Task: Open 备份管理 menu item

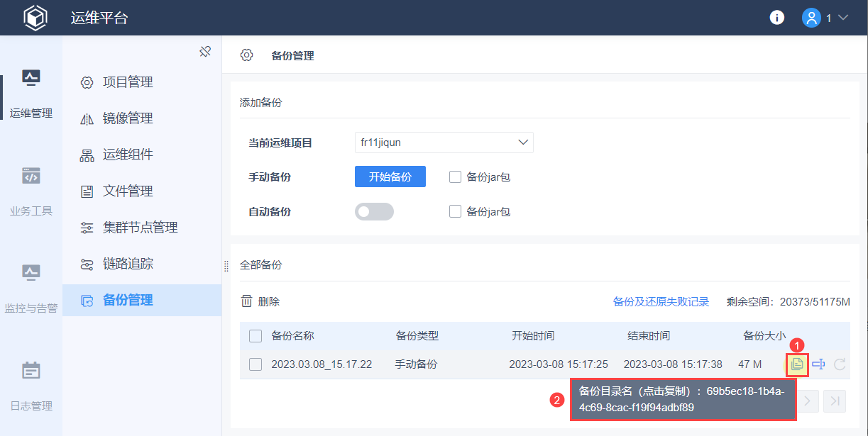Action: pyautogui.click(x=142, y=300)
